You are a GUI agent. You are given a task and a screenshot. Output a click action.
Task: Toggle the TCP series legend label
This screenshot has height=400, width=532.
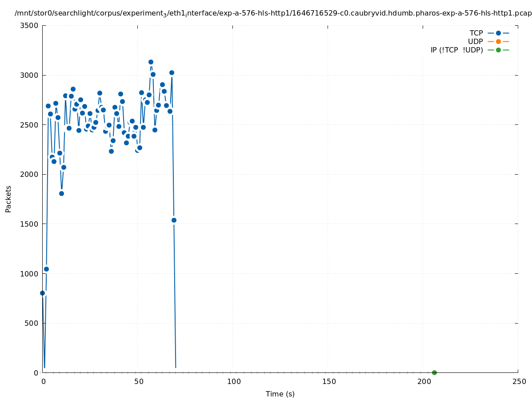476,33
